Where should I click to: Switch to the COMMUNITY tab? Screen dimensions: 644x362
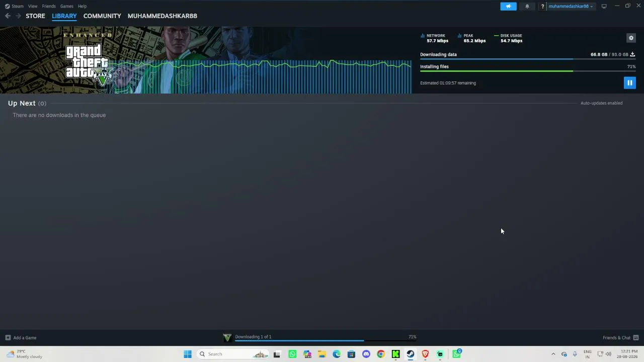102,16
